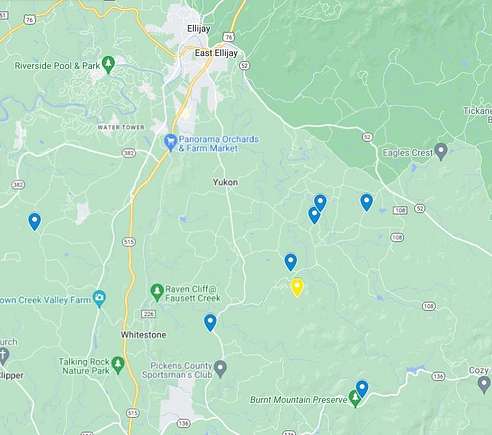
Task: Select the Burnt Mountain Preserve tree icon
Action: [354, 398]
